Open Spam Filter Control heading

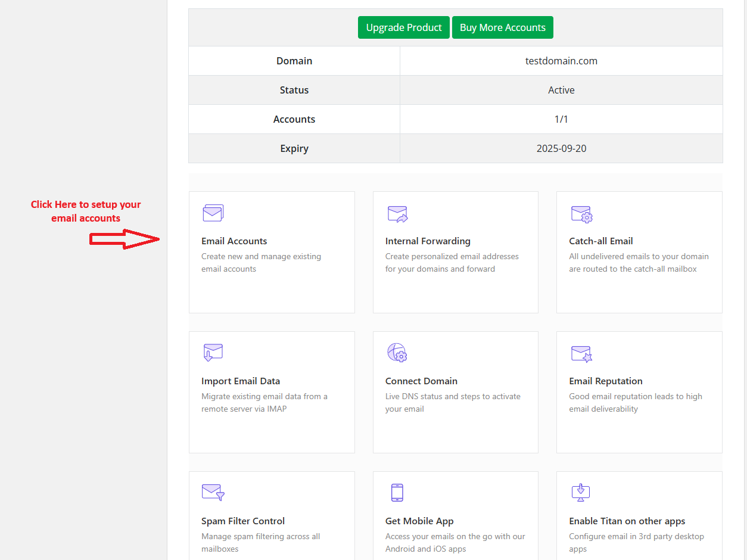pyautogui.click(x=243, y=521)
